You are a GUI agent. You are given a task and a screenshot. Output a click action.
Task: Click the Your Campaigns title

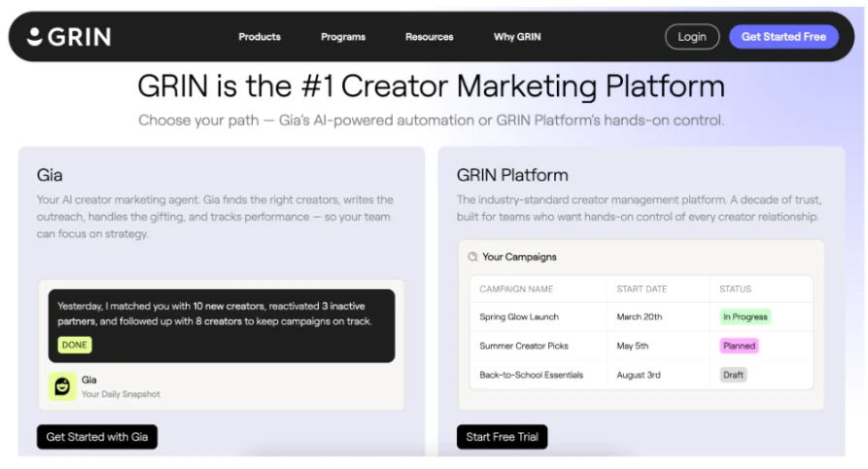pos(519,257)
